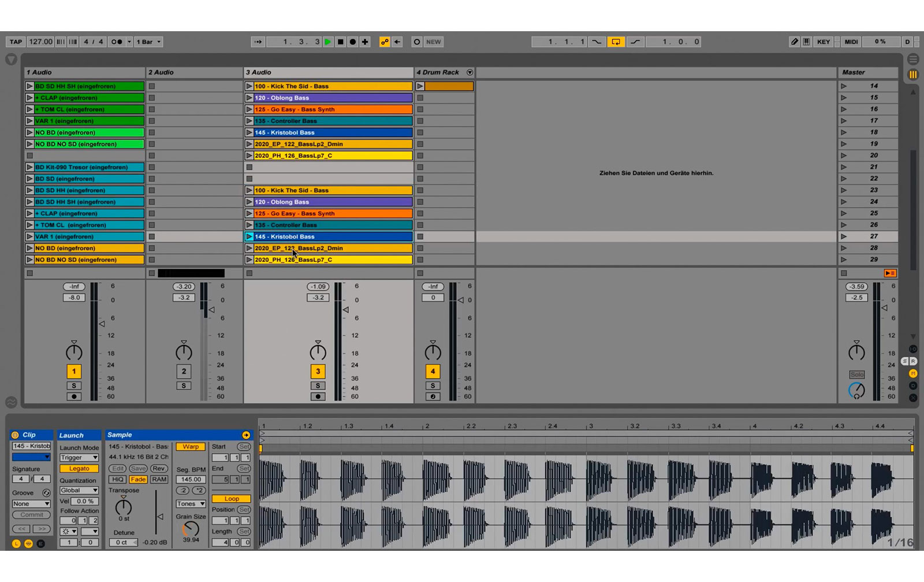
Task: Click the transport Stop button
Action: [341, 42]
